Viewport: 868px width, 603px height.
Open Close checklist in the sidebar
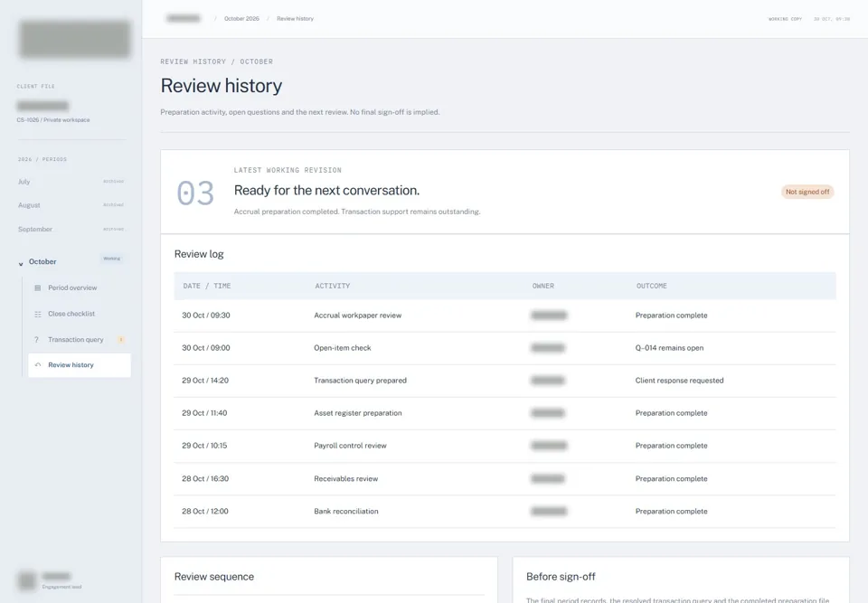click(x=80, y=314)
